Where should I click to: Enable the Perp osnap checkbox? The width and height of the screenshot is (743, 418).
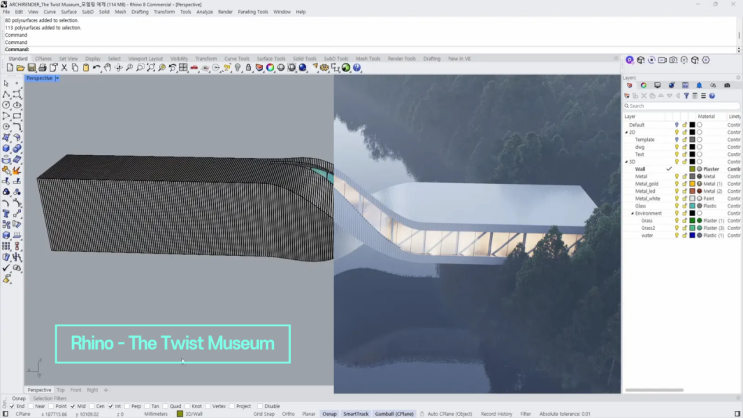[127, 406]
